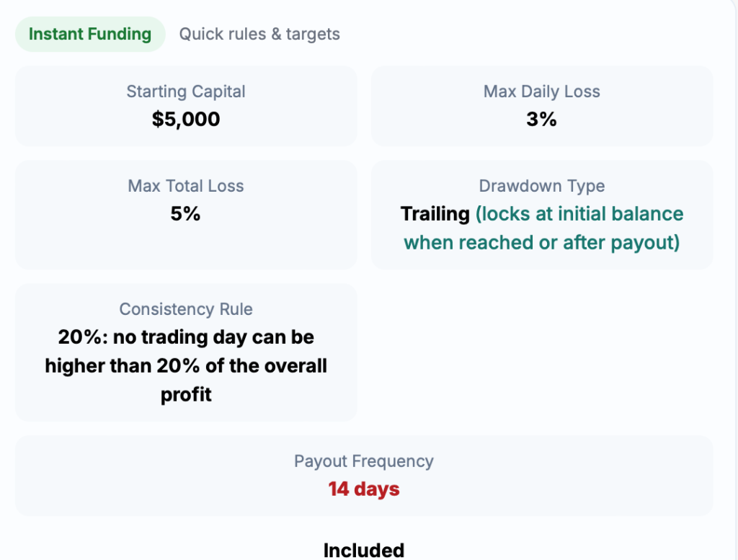The width and height of the screenshot is (738, 560).
Task: Select the 3% daily loss value
Action: 541,119
